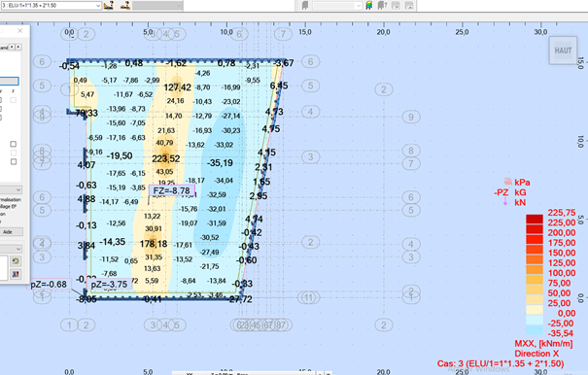Click the gray bookmark icon in right toolbar
Image resolution: width=588 pixels, height=375 pixels.
(305, 6)
